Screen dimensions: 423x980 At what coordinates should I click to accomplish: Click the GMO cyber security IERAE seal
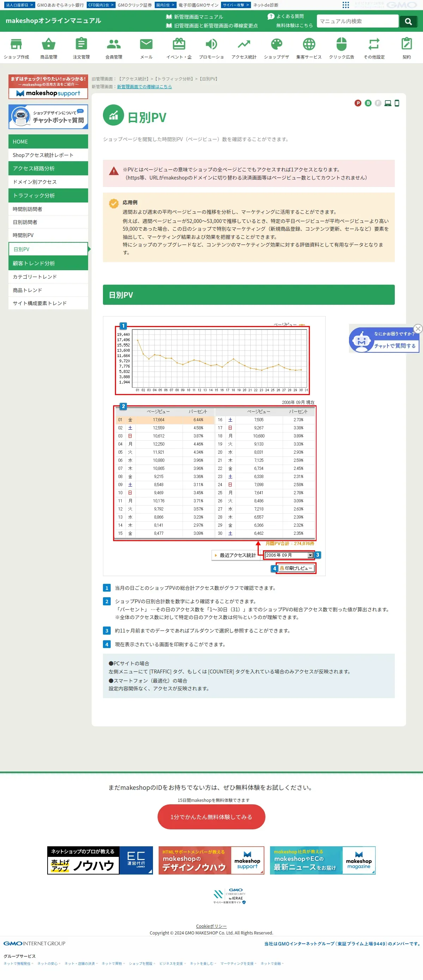click(x=229, y=896)
